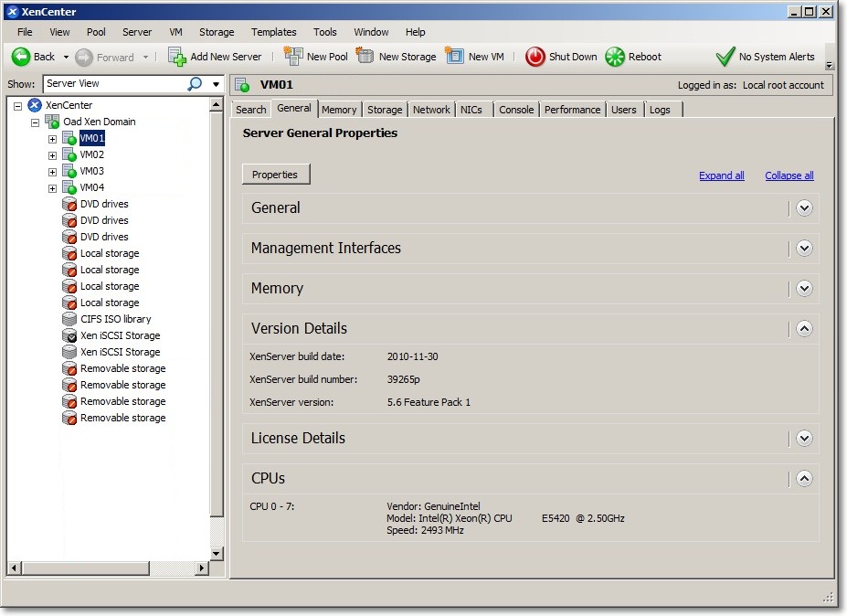Start the New VM wizard
Viewport: 847px width, 616px height.
(x=475, y=57)
